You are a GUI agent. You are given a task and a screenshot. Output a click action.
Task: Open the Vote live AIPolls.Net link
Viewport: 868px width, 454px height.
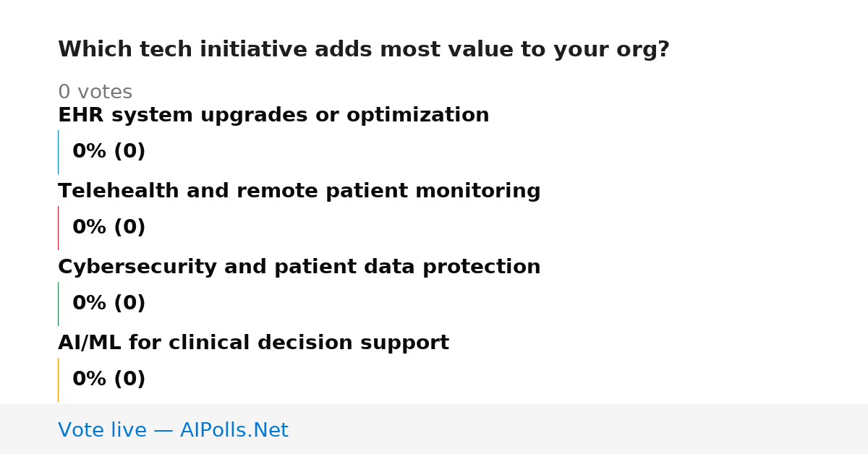[173, 430]
